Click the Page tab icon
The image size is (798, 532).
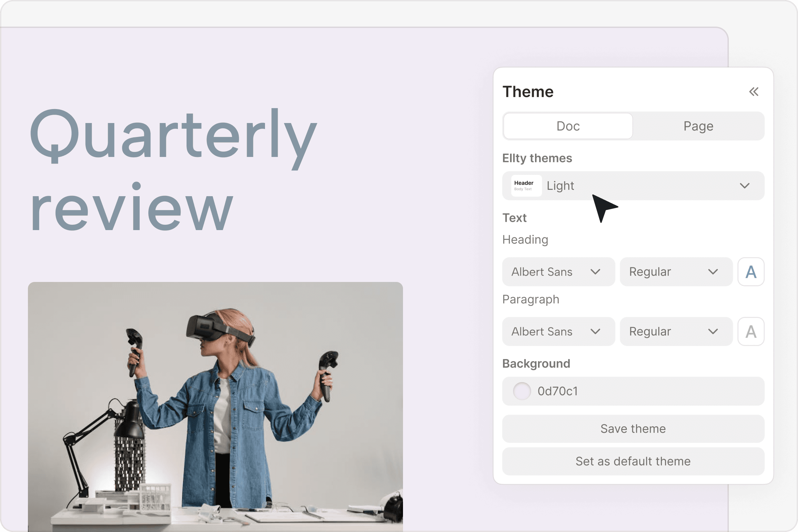(698, 126)
